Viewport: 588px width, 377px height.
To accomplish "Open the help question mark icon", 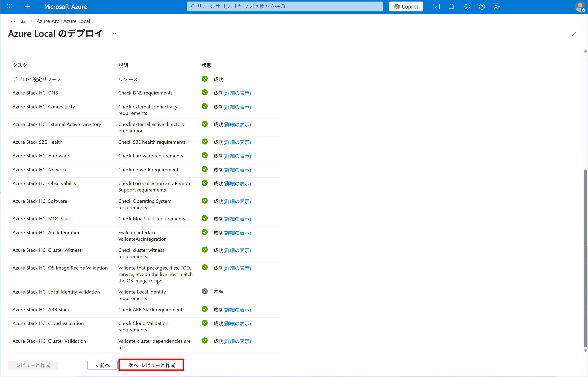I will pyautogui.click(x=481, y=7).
